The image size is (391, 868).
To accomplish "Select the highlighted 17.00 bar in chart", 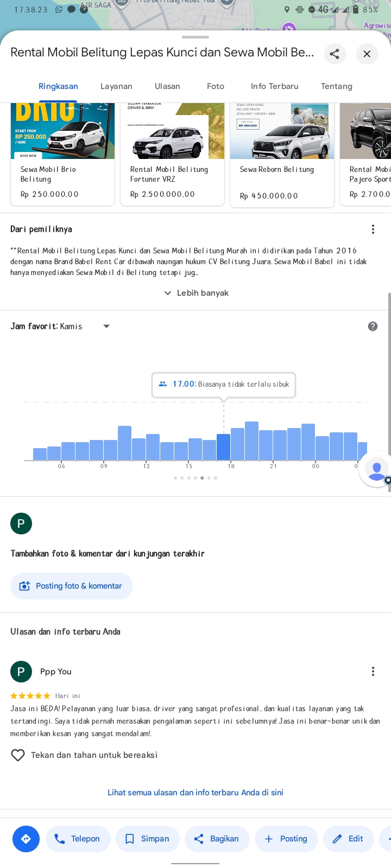I will point(223,447).
